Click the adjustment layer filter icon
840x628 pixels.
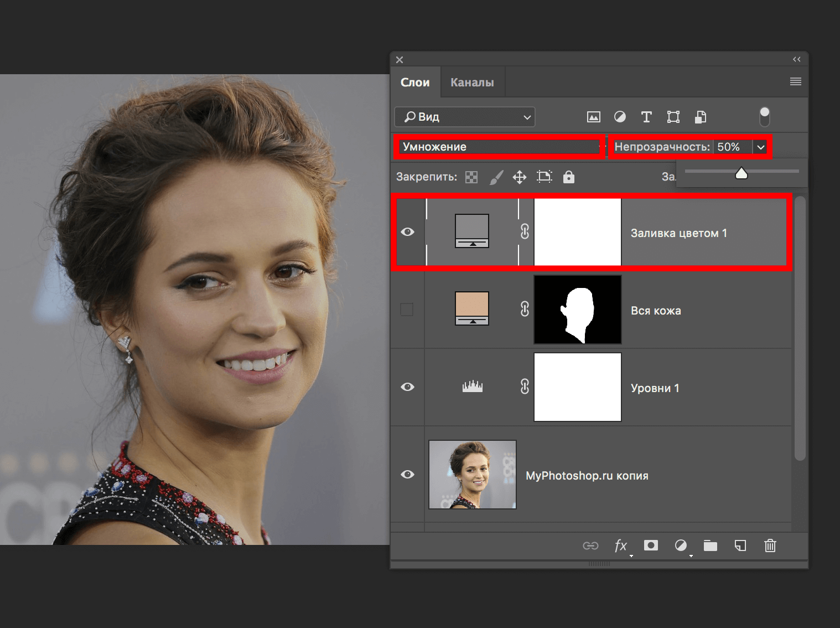click(x=620, y=117)
